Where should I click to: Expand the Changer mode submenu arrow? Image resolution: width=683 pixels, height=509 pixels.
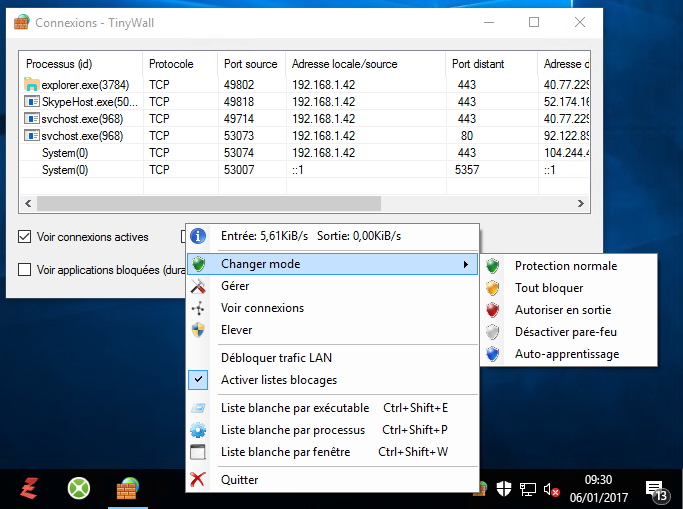tap(466, 264)
